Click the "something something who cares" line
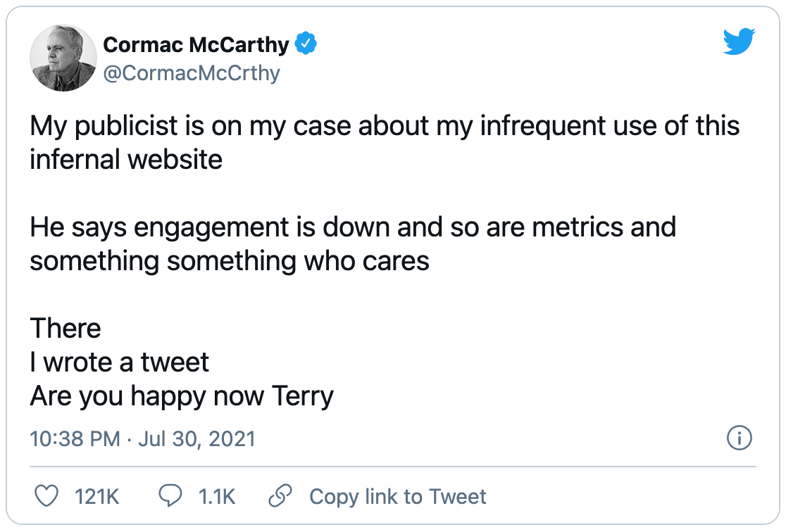 (230, 262)
